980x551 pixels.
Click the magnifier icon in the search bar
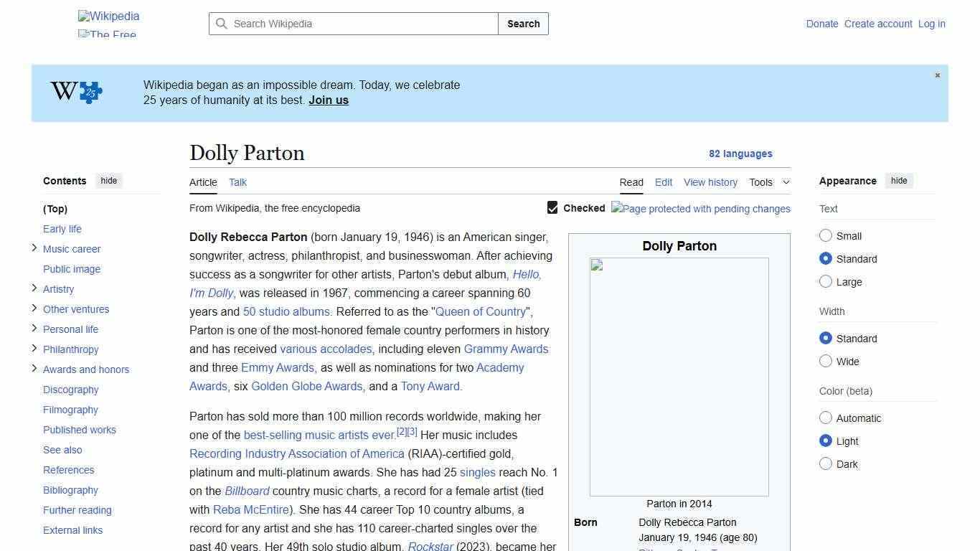pos(222,24)
